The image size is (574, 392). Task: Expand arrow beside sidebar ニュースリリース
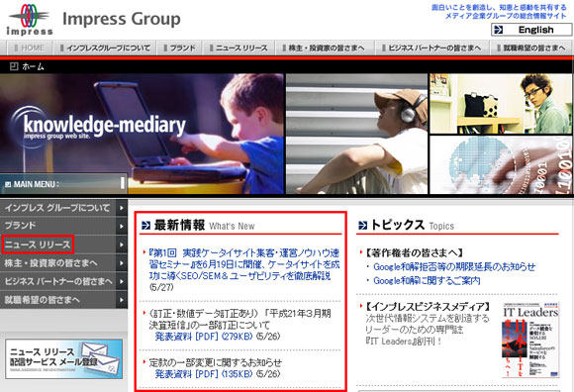pyautogui.click(x=122, y=245)
